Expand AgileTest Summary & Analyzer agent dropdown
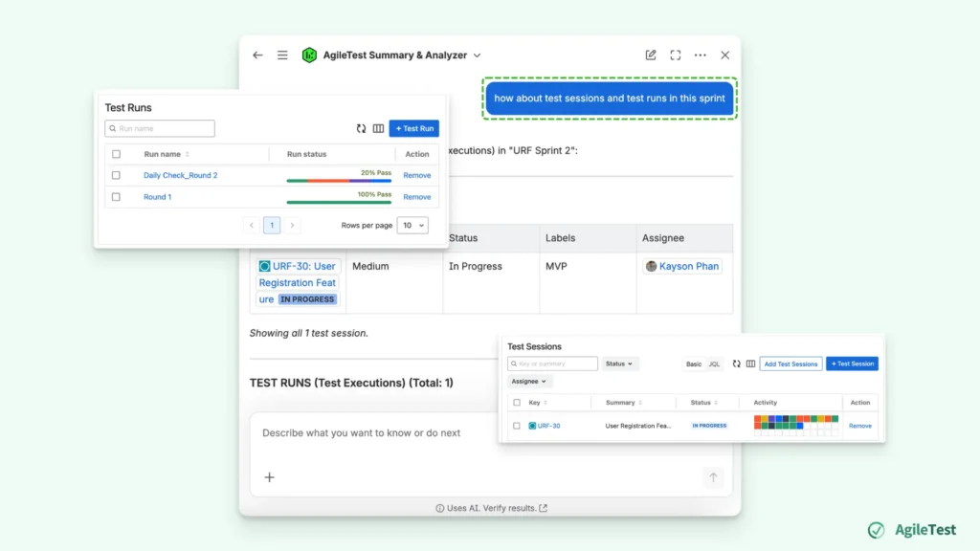Image resolution: width=980 pixels, height=551 pixels. tap(477, 55)
